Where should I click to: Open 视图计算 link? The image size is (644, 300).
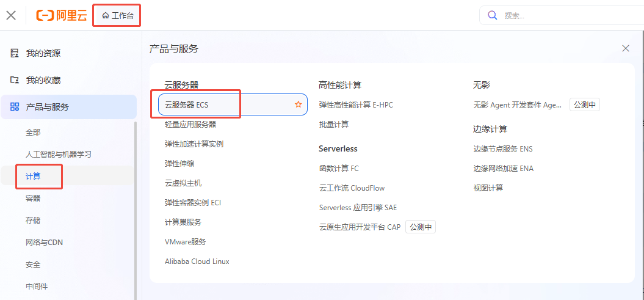(488, 188)
